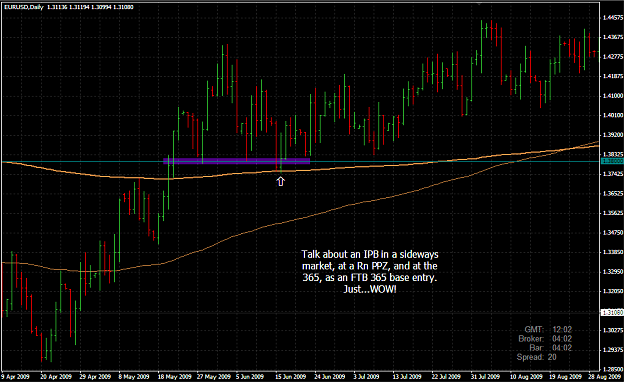This screenshot has height=383, width=625.
Task: Click the current price tag 1.31080
Action: [x=612, y=313]
